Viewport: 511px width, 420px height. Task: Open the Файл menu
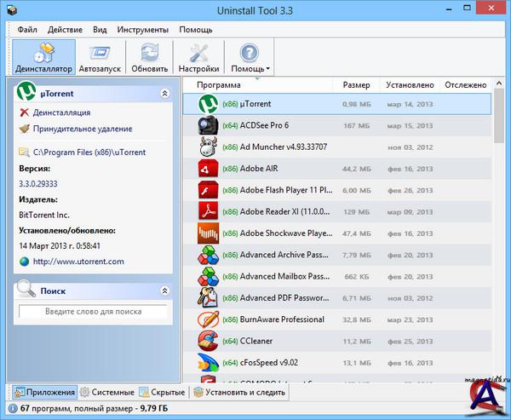click(x=26, y=30)
